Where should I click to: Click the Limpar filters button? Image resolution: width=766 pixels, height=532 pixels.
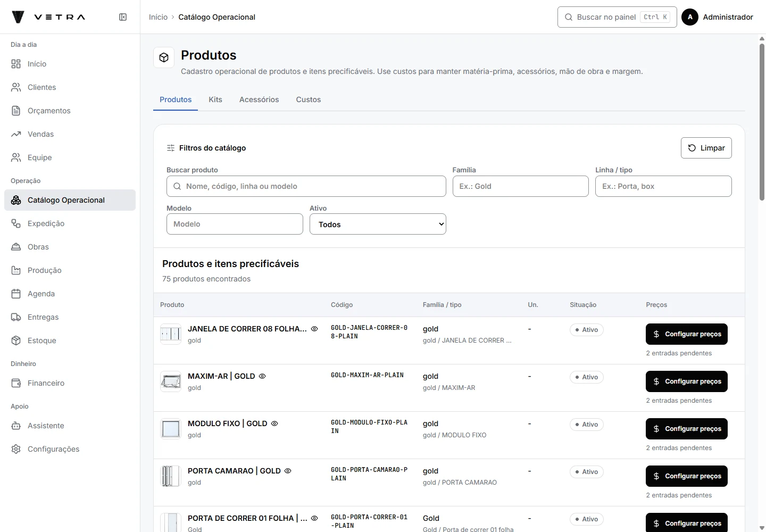click(706, 148)
